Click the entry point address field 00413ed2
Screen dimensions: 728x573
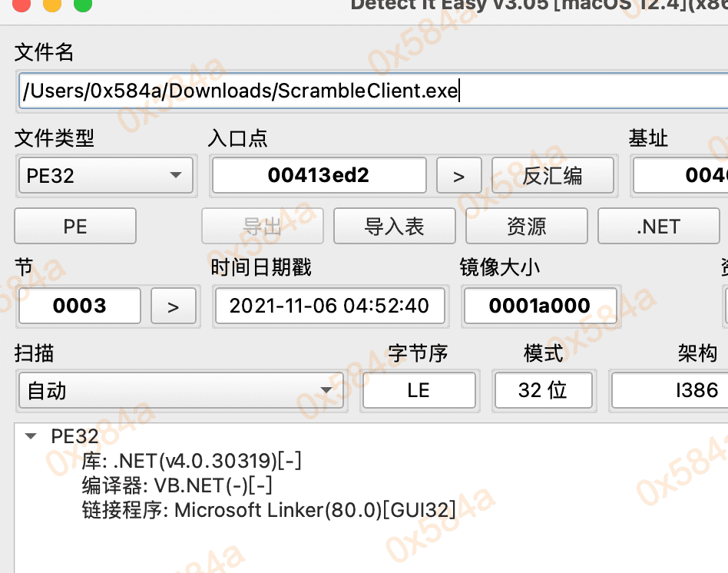click(x=319, y=176)
